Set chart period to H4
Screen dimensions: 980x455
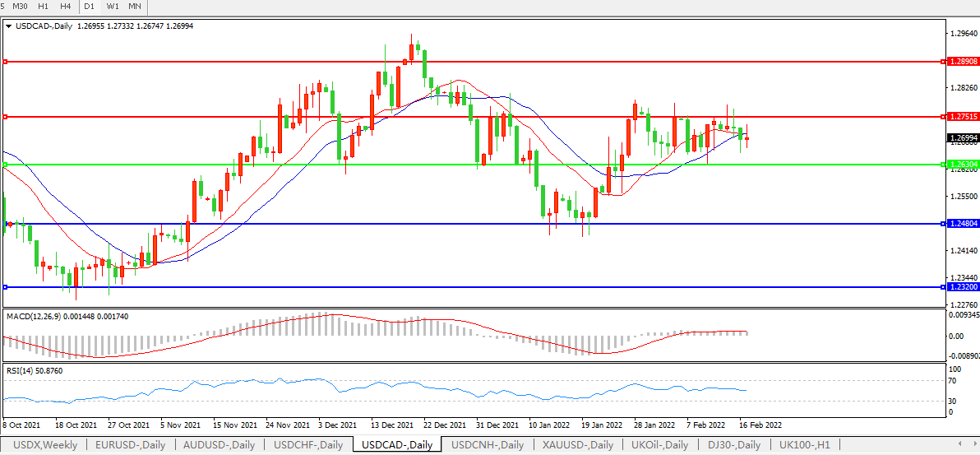coord(66,7)
